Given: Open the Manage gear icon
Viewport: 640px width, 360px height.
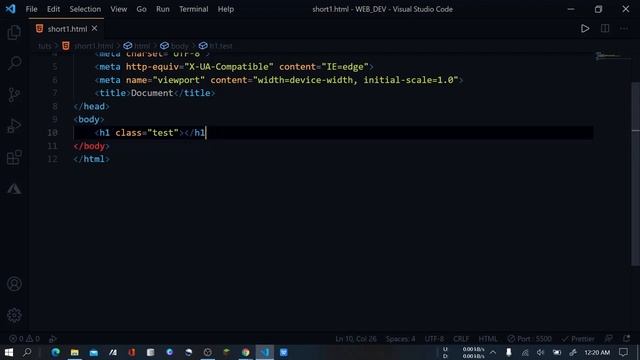Looking at the screenshot, I should tap(14, 315).
